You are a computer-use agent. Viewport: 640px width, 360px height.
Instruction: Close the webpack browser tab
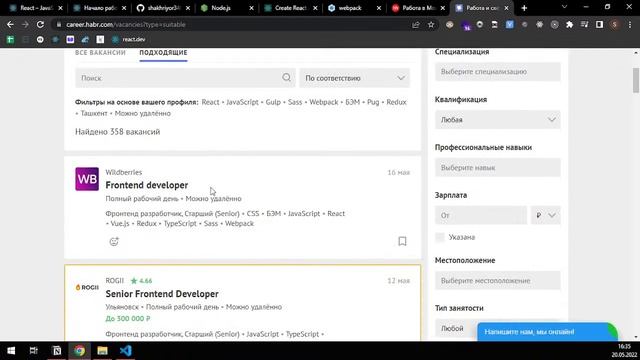379,8
